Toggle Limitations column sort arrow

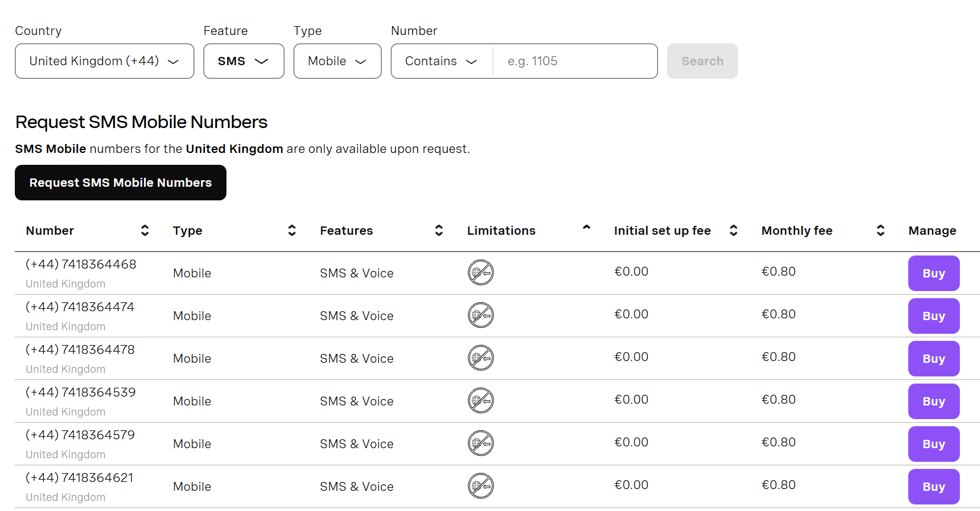tap(586, 227)
